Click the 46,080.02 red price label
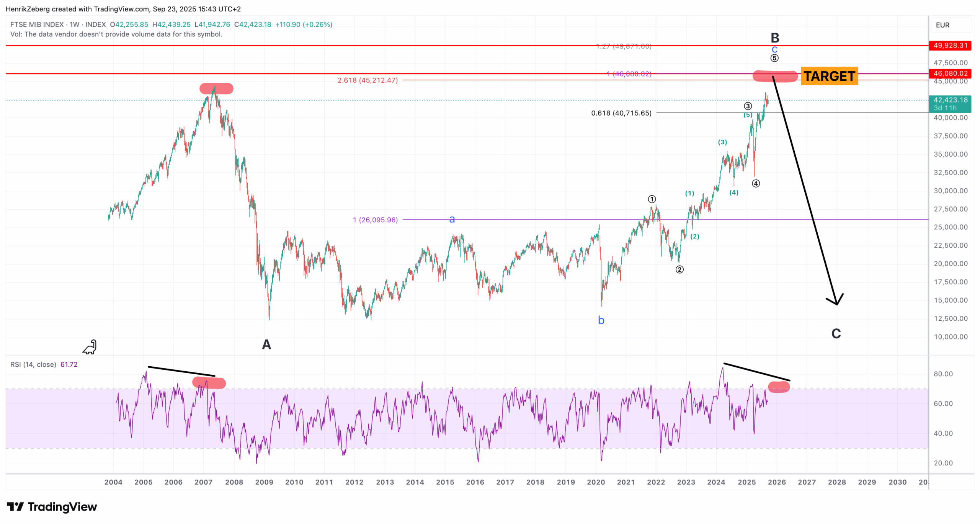 point(950,73)
